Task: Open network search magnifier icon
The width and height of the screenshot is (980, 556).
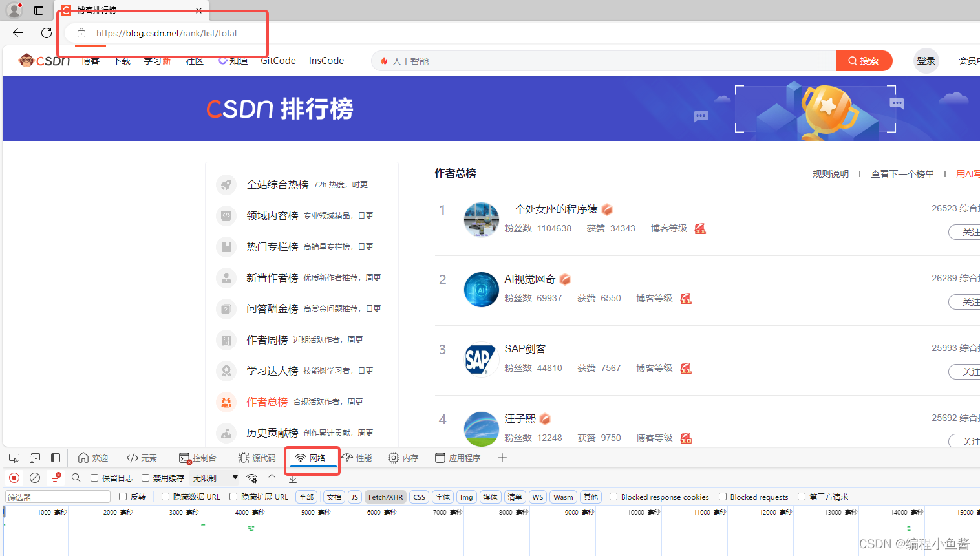Action: click(76, 478)
